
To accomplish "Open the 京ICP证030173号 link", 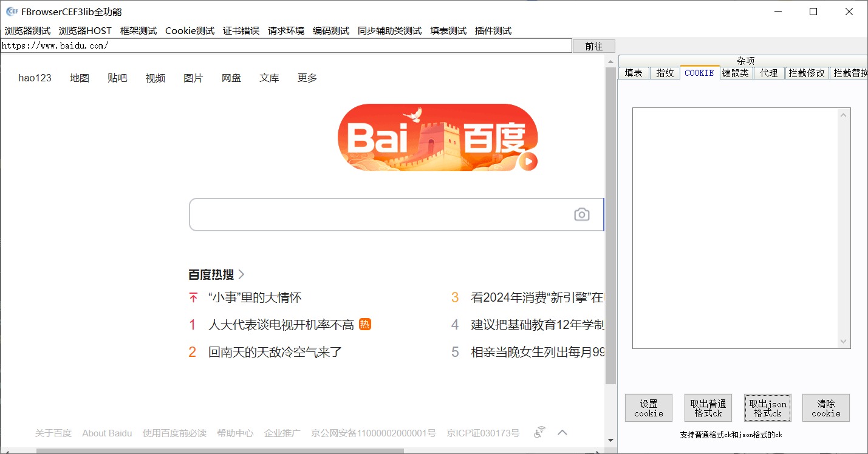I will (x=483, y=433).
